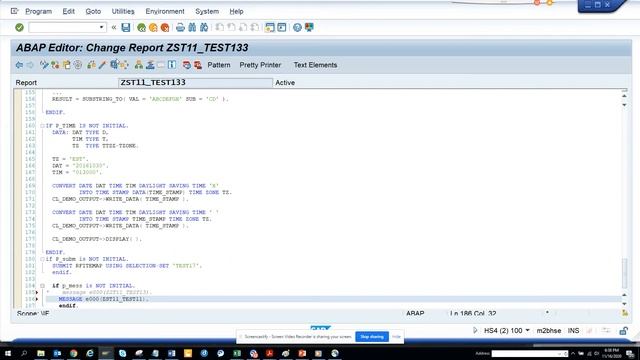640x360 pixels.
Task: Click the vertical scrollbar thumb in the editor
Action: 624,272
